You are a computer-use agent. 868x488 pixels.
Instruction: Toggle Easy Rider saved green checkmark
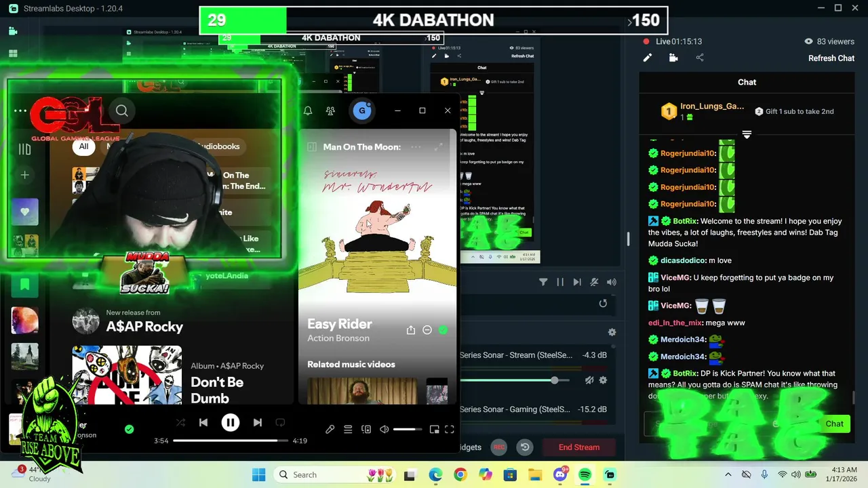(443, 330)
